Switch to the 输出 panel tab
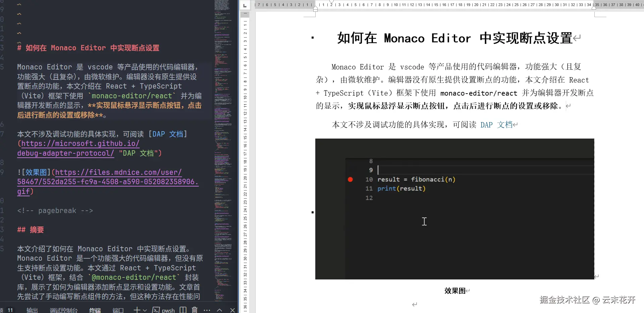Screen dimensions: 644x313 pos(32,310)
